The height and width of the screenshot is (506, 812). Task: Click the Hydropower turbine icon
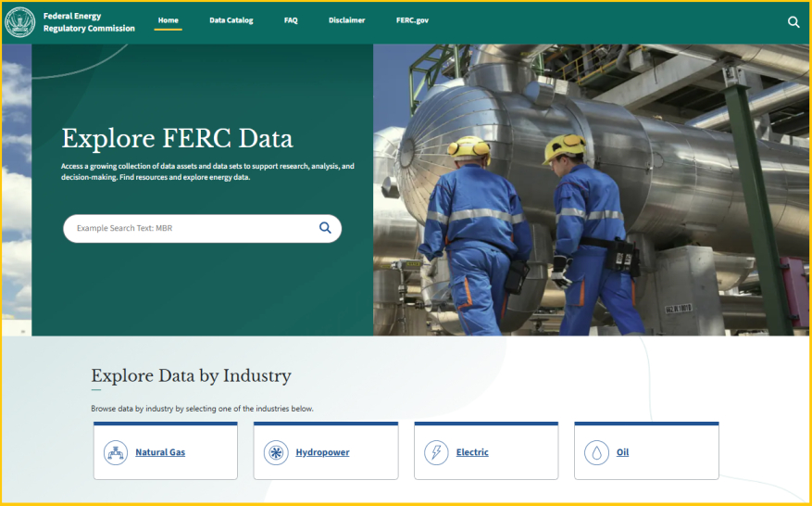[276, 452]
